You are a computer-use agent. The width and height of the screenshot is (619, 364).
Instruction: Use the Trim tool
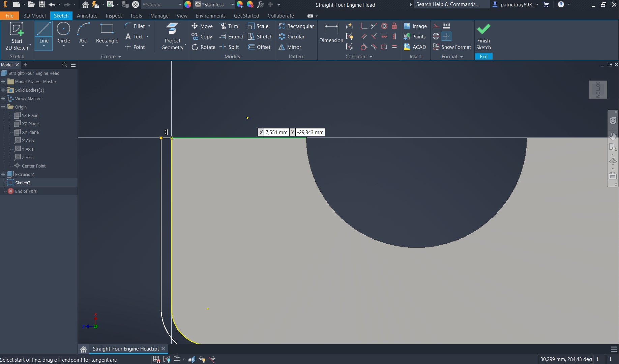[229, 26]
